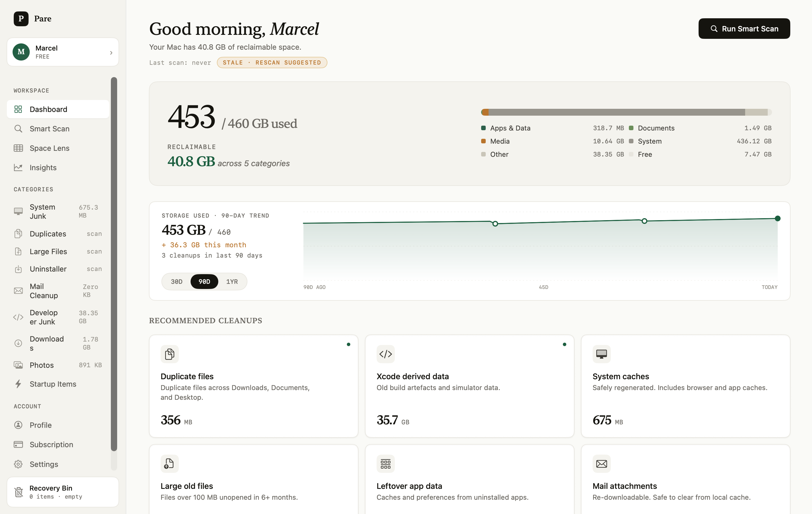812x514 pixels.
Task: Open the Insights section
Action: click(58, 168)
